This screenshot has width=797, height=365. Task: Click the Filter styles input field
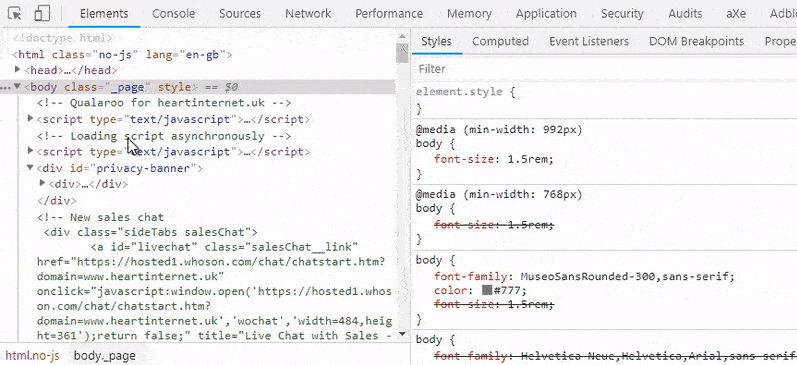point(605,69)
